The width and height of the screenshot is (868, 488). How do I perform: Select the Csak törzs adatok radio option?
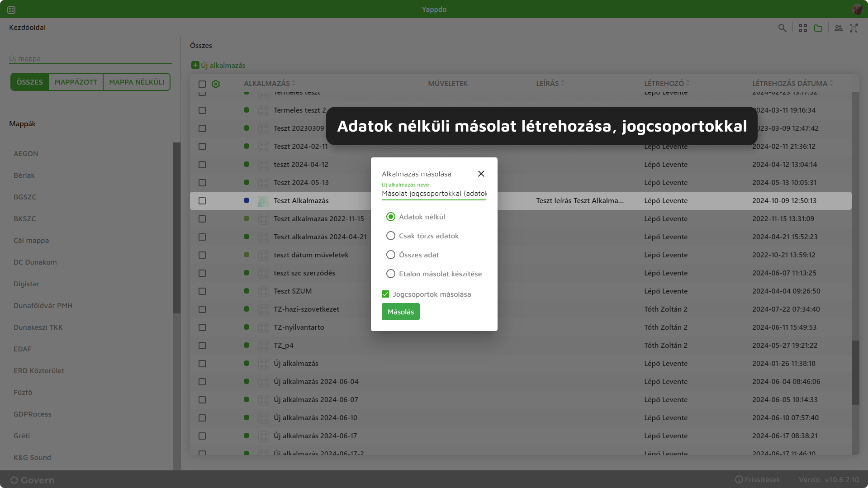391,236
